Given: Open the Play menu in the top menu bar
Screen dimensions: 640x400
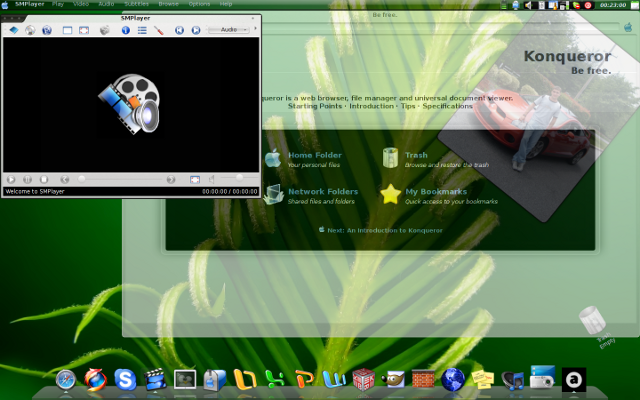Looking at the screenshot, I should tap(58, 4).
